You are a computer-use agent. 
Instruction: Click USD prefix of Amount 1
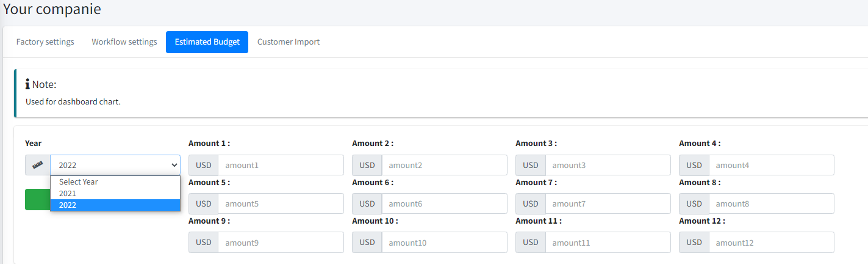[x=204, y=165]
